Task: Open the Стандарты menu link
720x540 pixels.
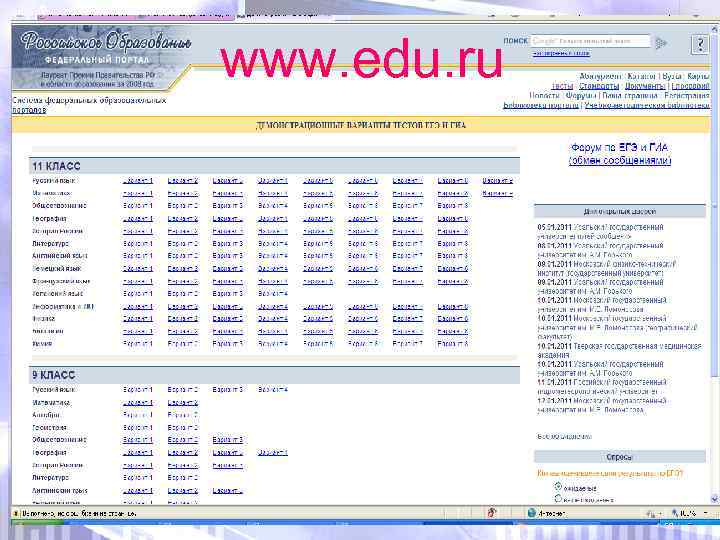Action: point(599,86)
